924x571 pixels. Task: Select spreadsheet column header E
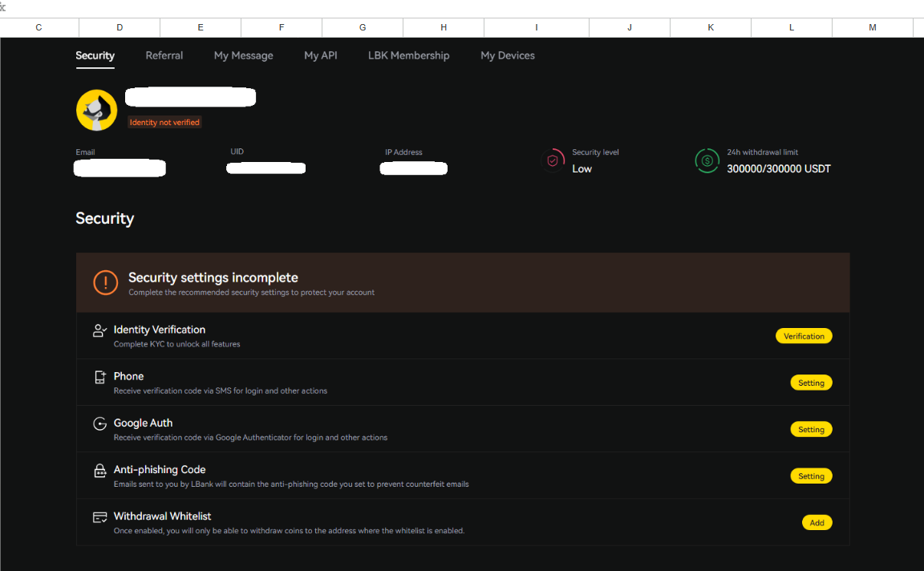coord(201,27)
